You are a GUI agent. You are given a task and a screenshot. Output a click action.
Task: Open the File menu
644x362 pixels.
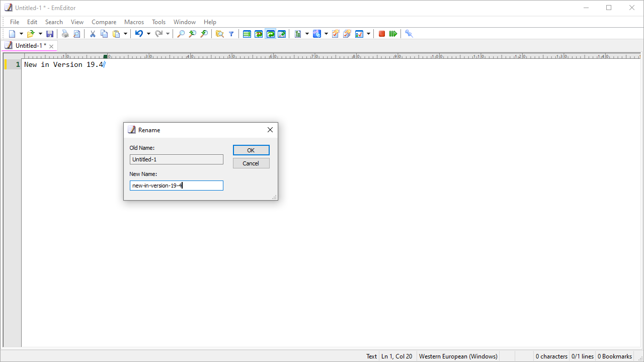click(x=15, y=22)
